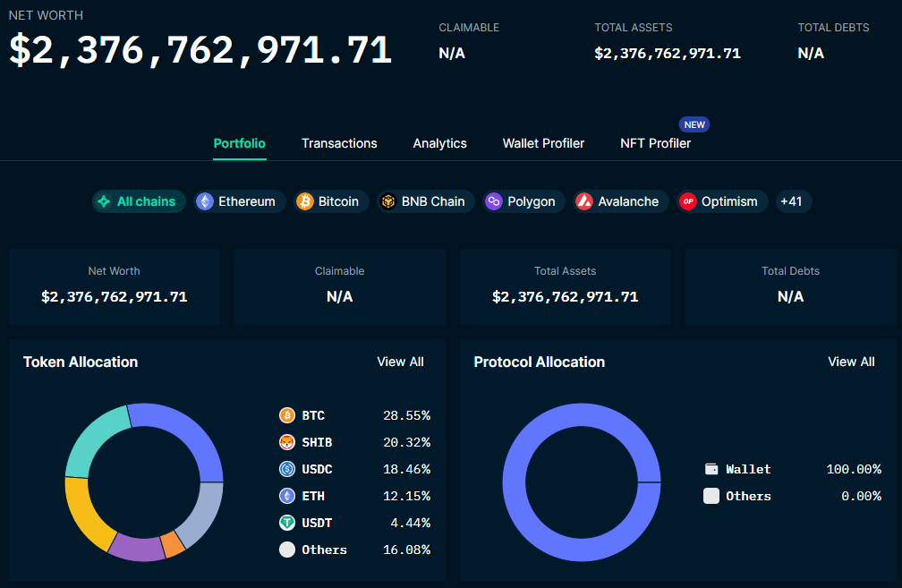Image resolution: width=902 pixels, height=588 pixels.
Task: Go to the Analytics tab
Action: pyautogui.click(x=439, y=143)
